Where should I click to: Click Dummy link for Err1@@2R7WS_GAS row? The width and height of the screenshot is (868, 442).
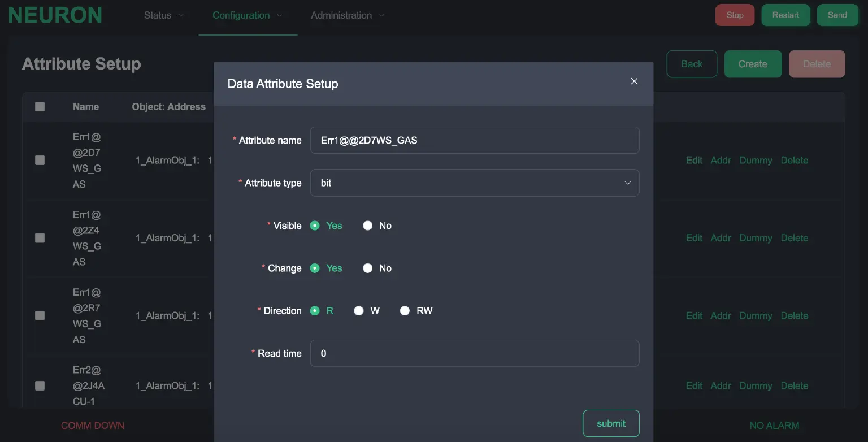click(756, 316)
